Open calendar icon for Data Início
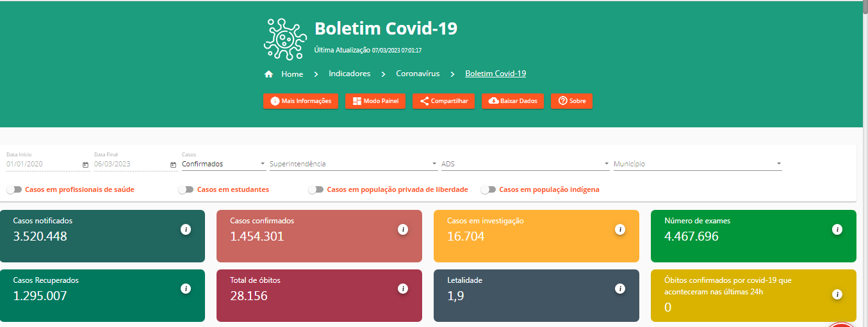This screenshot has width=868, height=327. (x=85, y=164)
